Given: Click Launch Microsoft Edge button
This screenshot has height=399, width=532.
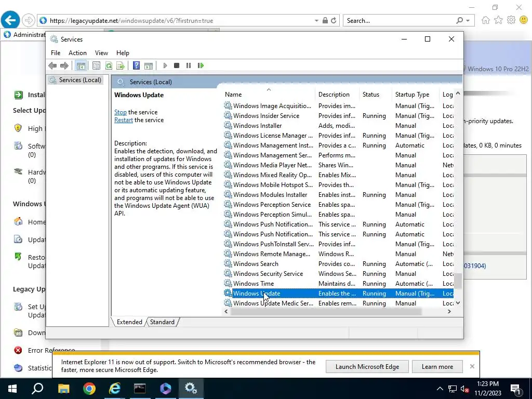Looking at the screenshot, I should [x=367, y=367].
